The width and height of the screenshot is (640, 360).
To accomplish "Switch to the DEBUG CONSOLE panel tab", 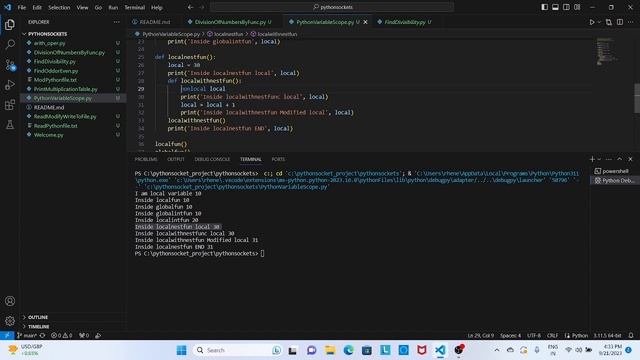I will 212,159.
